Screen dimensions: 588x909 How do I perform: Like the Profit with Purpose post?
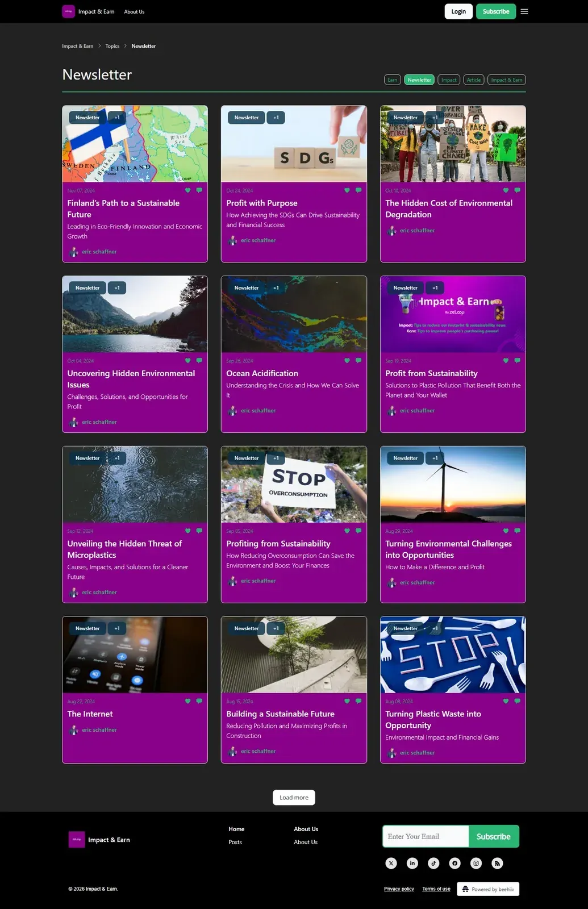[347, 190]
